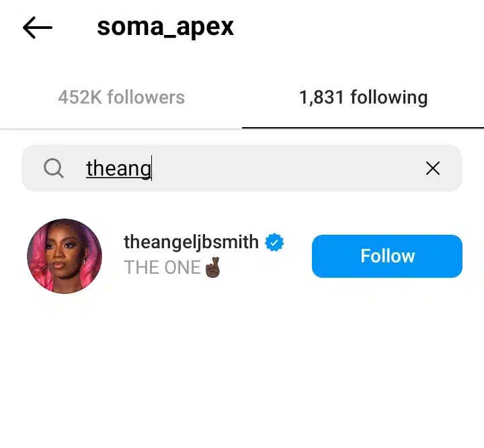Click the crossed fingers emoji in display name
The width and height of the screenshot is (484, 448).
pyautogui.click(x=212, y=267)
